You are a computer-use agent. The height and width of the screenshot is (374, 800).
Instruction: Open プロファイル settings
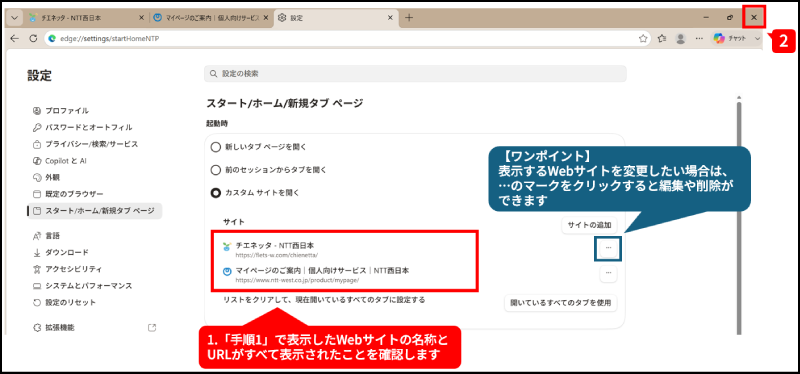(x=67, y=111)
